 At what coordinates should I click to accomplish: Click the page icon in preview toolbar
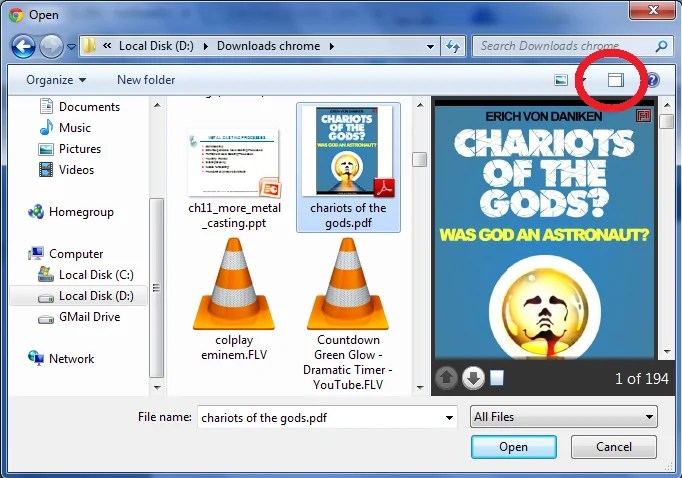click(497, 378)
